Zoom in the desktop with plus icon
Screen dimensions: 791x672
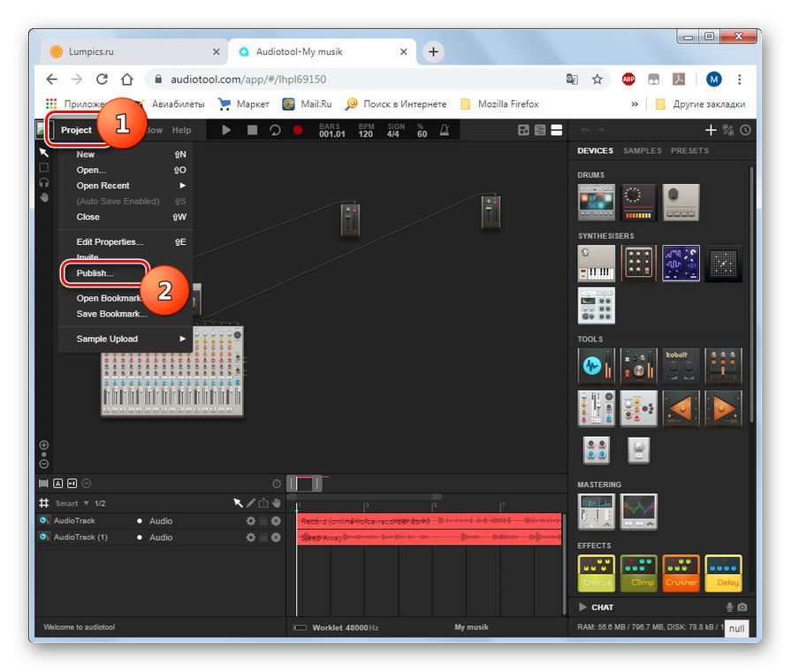coord(44,445)
